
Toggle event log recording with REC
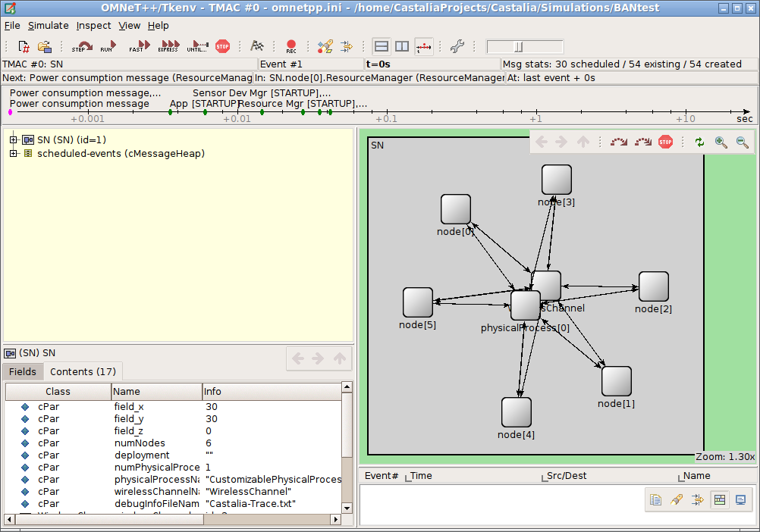click(x=290, y=46)
